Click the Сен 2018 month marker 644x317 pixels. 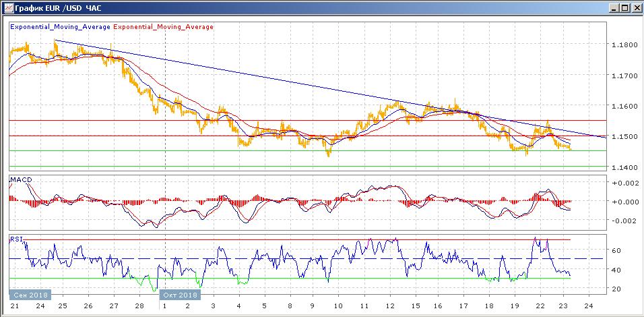(x=30, y=295)
